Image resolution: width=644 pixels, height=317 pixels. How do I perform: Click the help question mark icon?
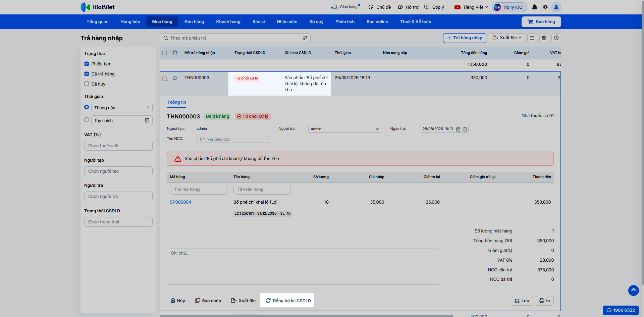click(x=556, y=38)
